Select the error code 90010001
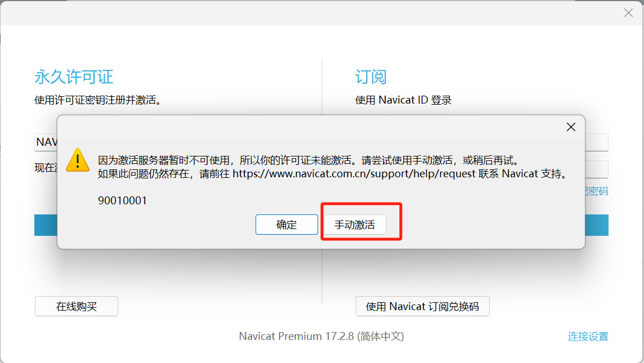 [122, 200]
